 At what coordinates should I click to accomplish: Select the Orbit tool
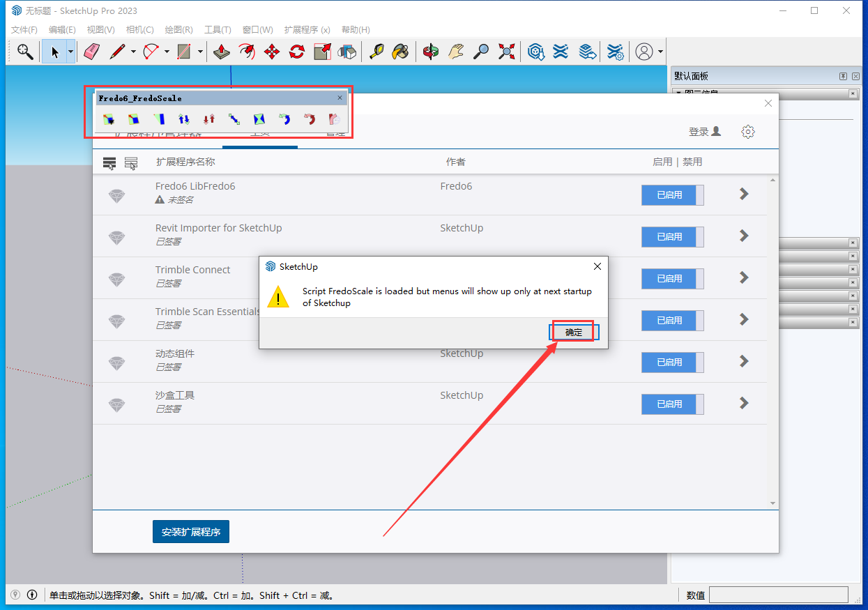(x=431, y=52)
